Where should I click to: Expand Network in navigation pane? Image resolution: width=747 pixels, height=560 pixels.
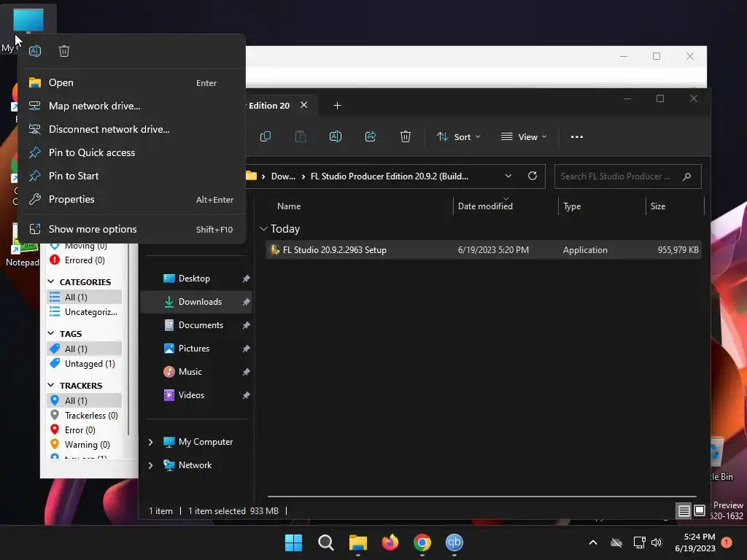pos(150,466)
